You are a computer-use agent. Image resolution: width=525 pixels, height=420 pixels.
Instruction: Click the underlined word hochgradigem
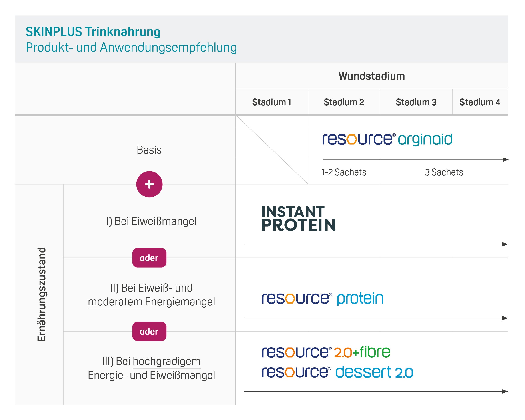tap(166, 361)
